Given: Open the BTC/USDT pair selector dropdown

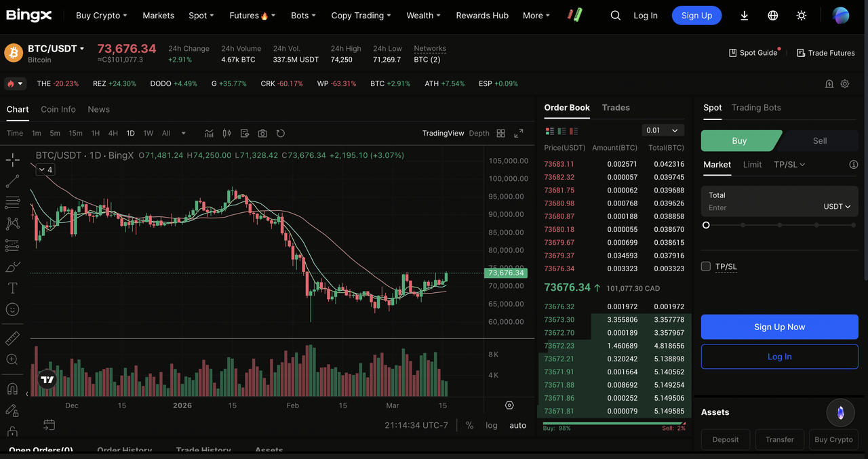Looking at the screenshot, I should [56, 49].
